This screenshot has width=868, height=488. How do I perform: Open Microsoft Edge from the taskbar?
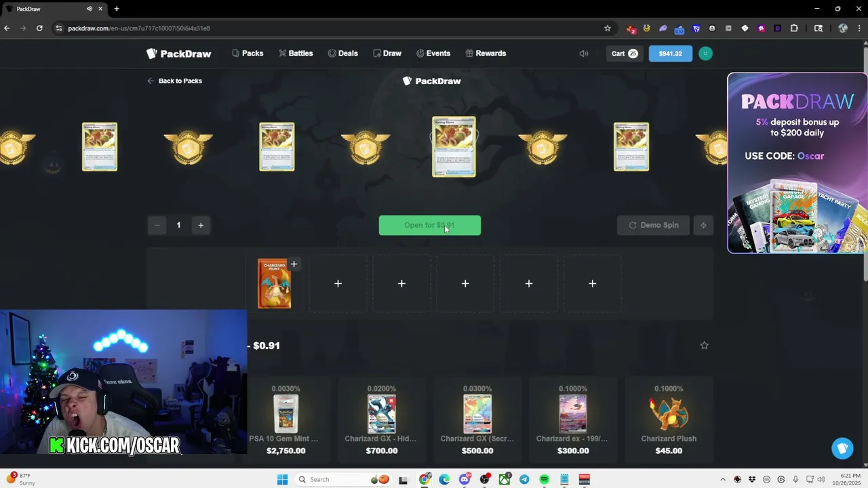point(444,479)
